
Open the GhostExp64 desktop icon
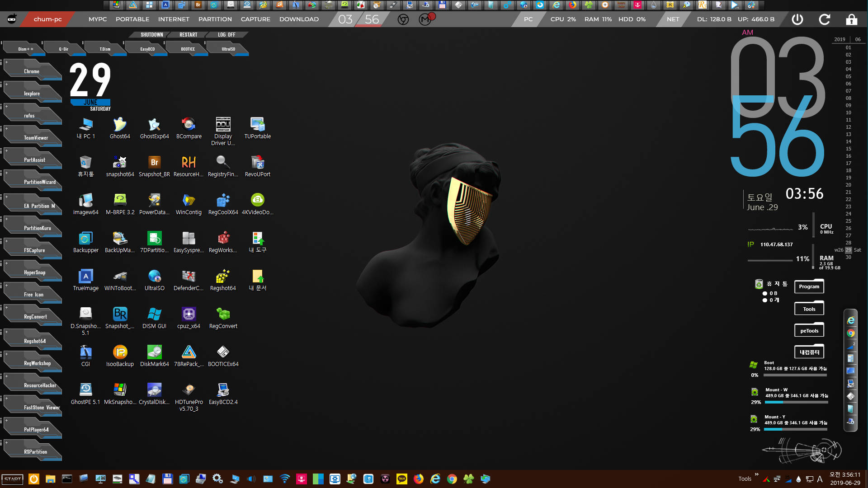(154, 128)
